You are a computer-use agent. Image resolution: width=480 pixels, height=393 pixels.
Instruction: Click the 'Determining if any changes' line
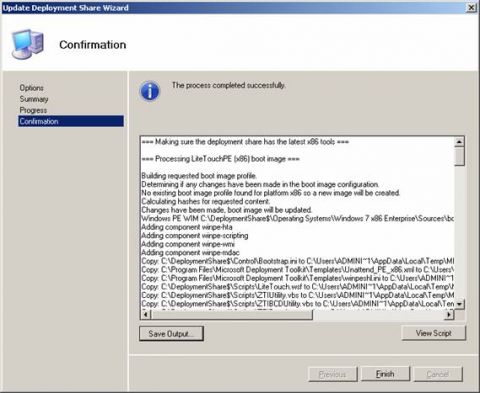(x=260, y=184)
